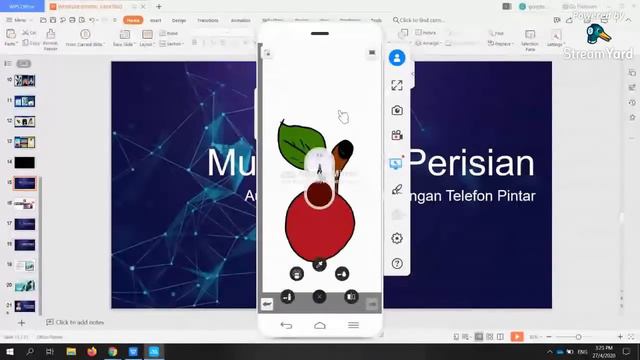Click the Save icon in quick access toolbar
The image size is (640, 360).
[53, 20]
